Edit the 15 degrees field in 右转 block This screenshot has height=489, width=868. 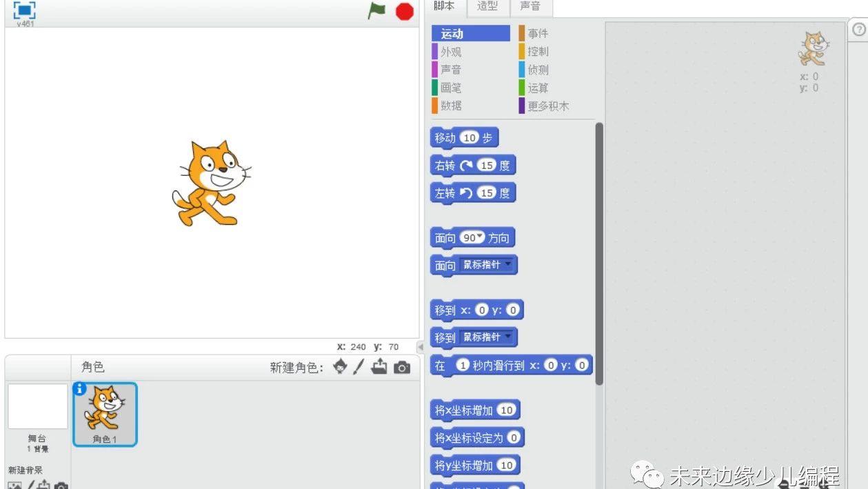(487, 166)
